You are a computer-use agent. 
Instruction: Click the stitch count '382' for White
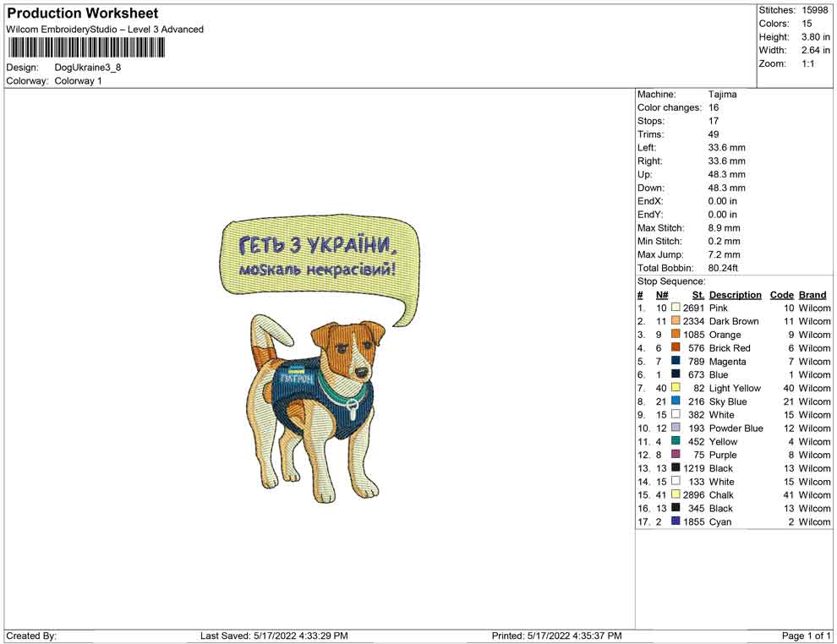696,415
